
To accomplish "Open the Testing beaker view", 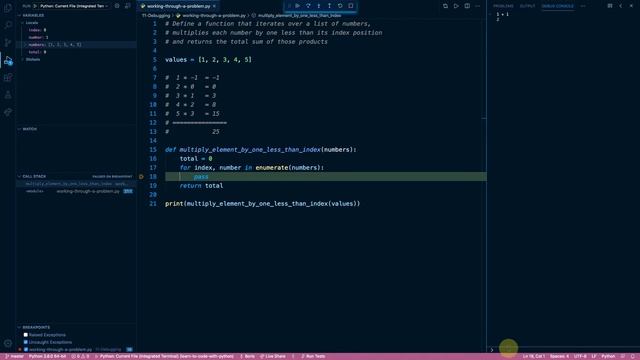I will [8, 95].
